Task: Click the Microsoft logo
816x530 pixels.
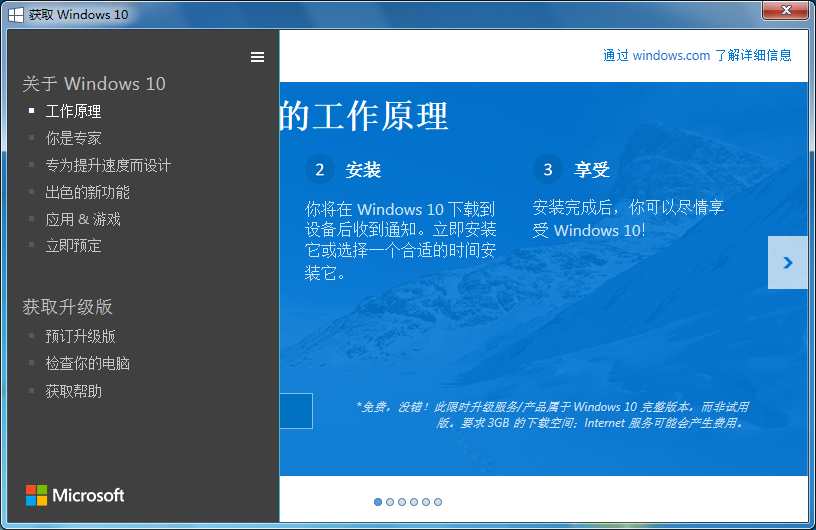Action: [75, 495]
